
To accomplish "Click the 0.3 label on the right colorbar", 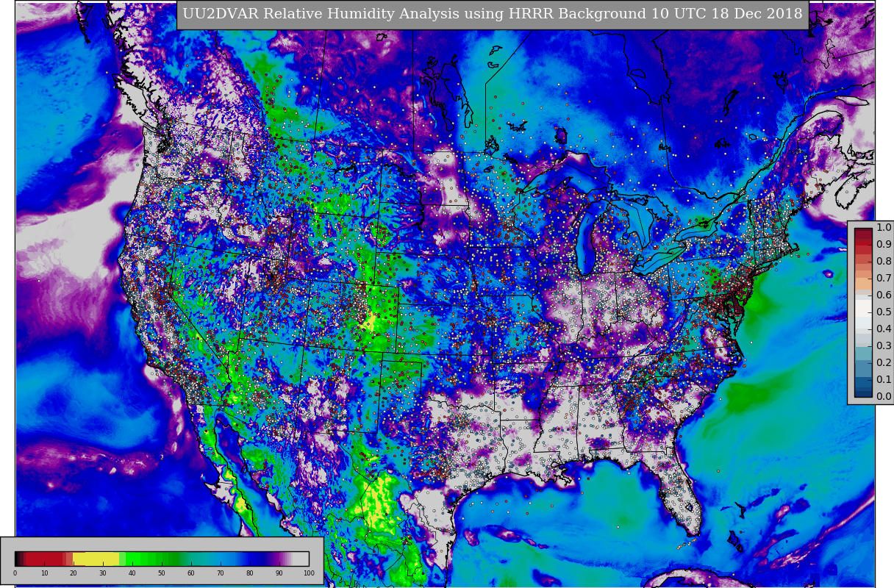I will point(884,345).
